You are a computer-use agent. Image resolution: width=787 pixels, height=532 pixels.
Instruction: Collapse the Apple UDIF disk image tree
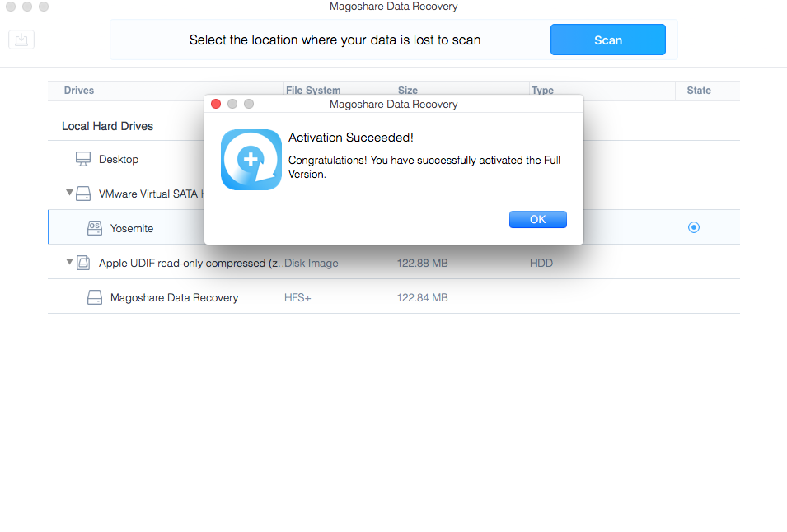tap(69, 262)
